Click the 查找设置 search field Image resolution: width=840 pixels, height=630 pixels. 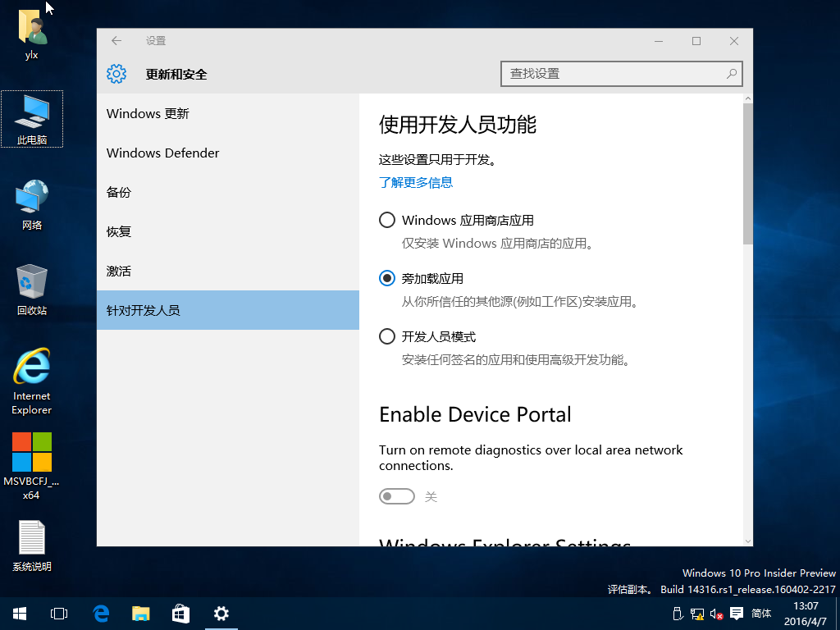pyautogui.click(x=611, y=74)
